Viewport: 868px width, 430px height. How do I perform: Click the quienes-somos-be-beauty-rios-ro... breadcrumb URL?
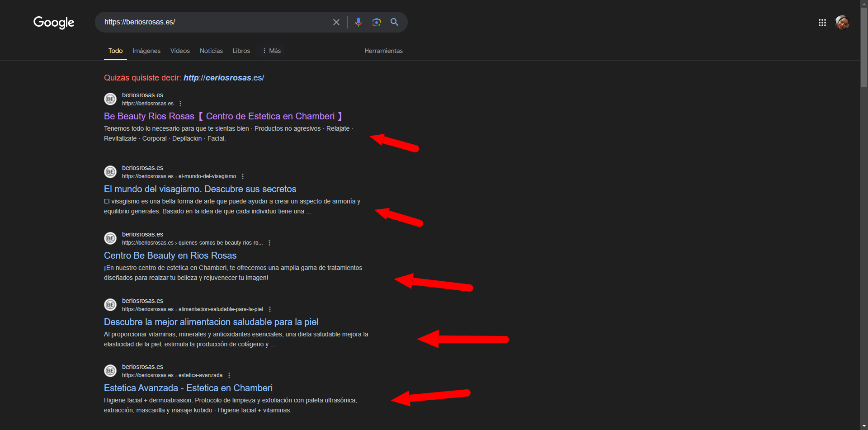point(193,243)
